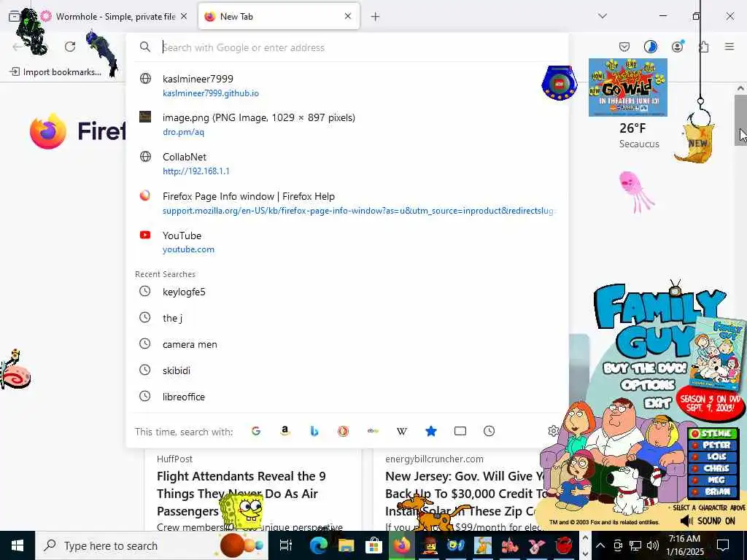Select Brian in Family Guy widget
This screenshot has height=560, width=747.
click(713, 491)
